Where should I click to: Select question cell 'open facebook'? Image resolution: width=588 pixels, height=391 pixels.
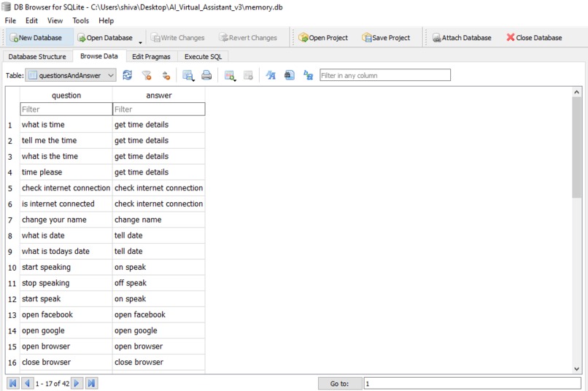[x=66, y=314]
